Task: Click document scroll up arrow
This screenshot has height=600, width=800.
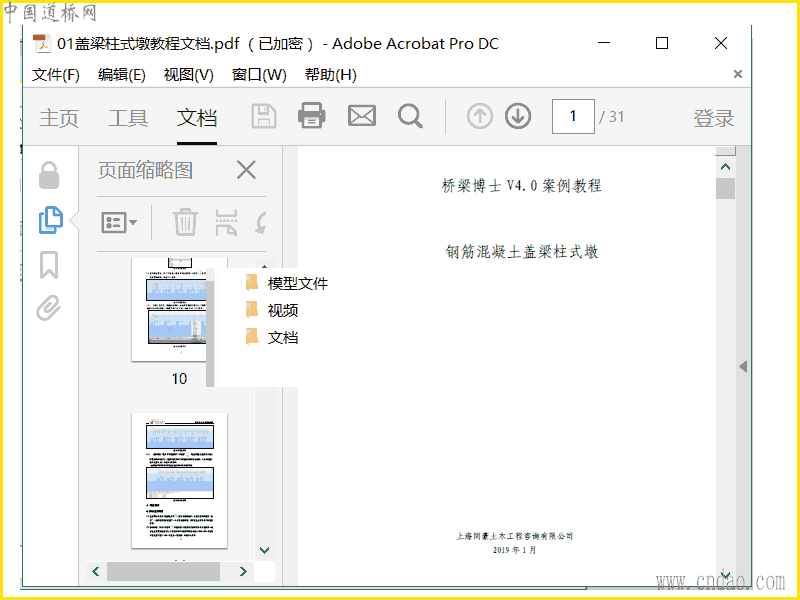Action: point(726,167)
